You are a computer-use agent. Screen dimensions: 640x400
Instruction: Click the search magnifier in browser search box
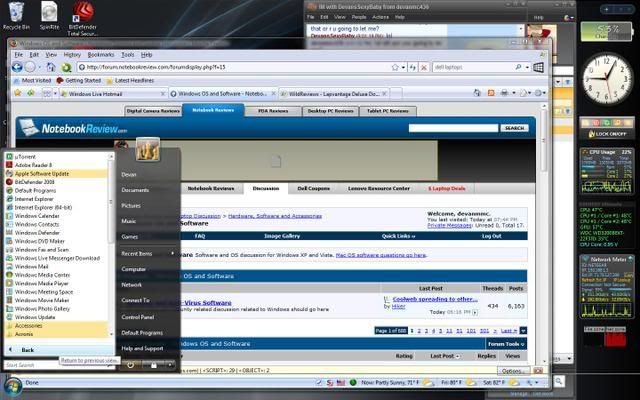click(518, 67)
